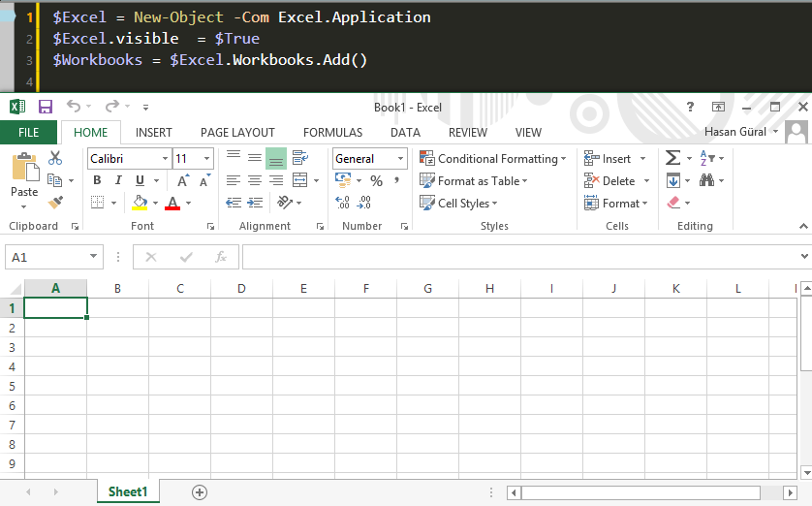Switch to the REVIEW tab

[x=468, y=133]
